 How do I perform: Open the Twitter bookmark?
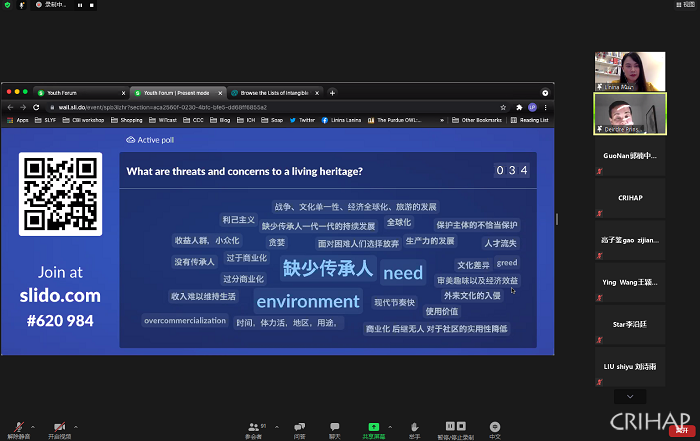point(306,120)
